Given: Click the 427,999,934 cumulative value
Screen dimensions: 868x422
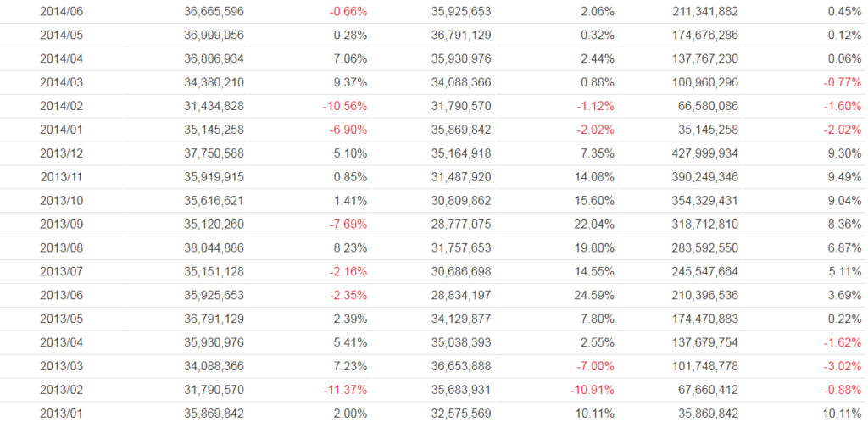Looking at the screenshot, I should (x=703, y=153).
